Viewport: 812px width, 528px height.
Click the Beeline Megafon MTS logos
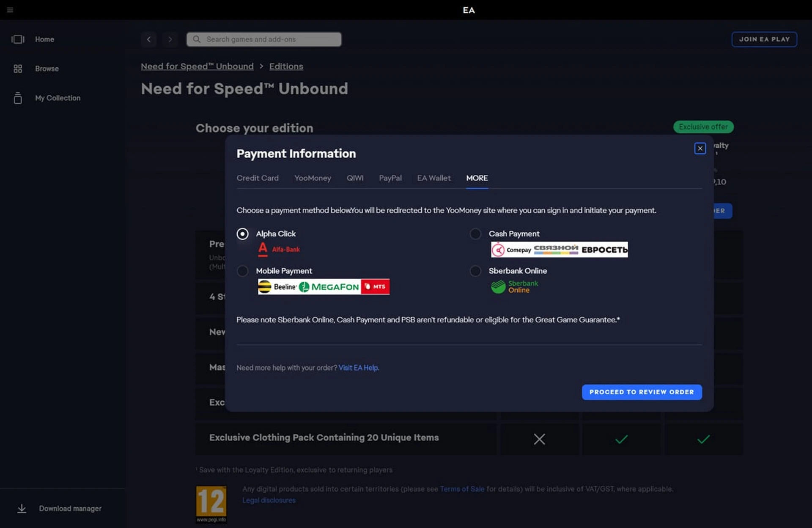click(324, 286)
